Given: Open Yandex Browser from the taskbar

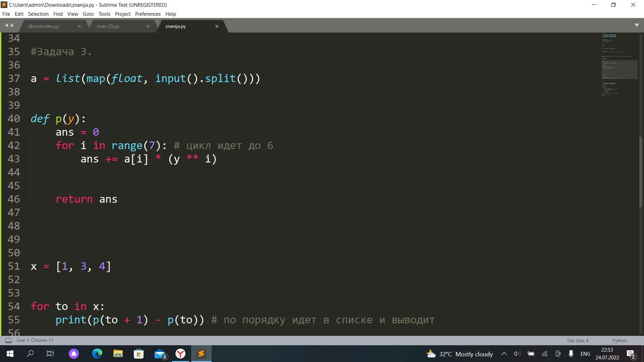Looking at the screenshot, I should tap(180, 354).
